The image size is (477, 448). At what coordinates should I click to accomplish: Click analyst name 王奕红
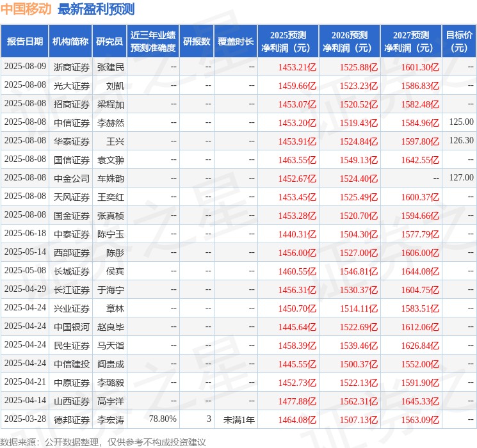[x=111, y=197]
